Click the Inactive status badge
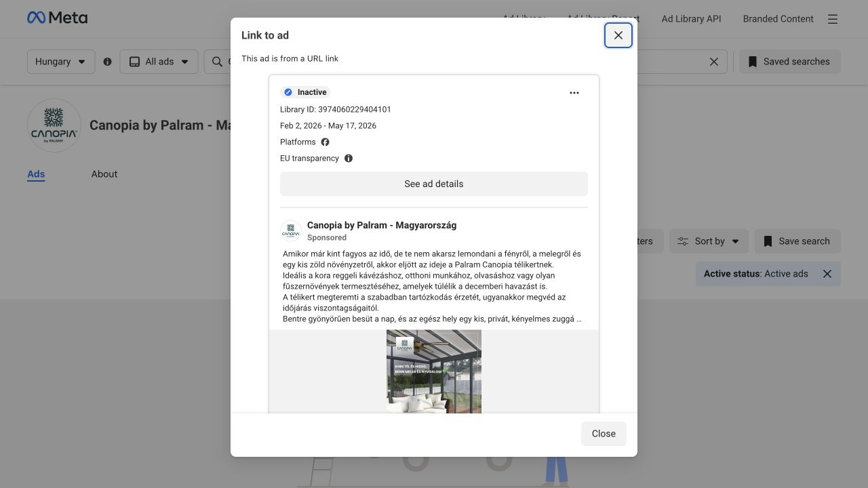868x488 pixels. point(306,92)
